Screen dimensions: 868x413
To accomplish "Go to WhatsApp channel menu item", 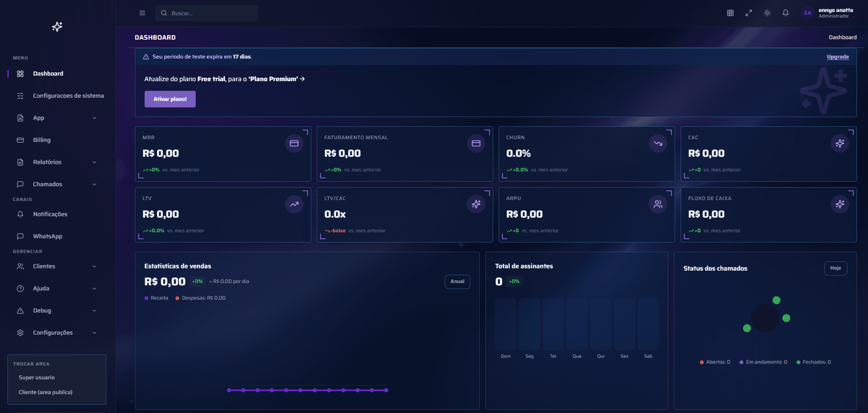I will coord(47,236).
